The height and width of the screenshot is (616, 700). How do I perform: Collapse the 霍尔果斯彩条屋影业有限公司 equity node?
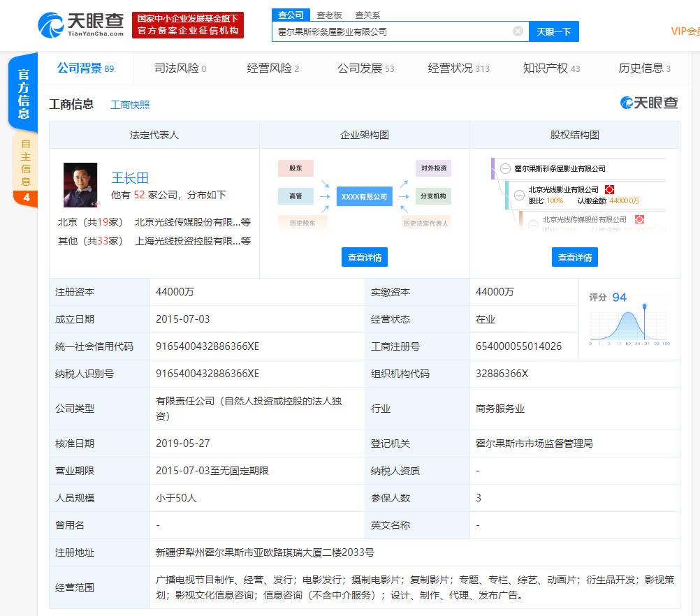(505, 169)
